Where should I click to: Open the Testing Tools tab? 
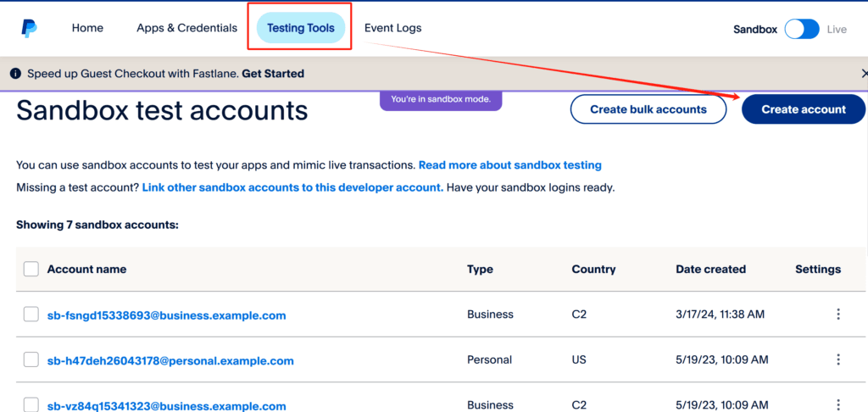(x=301, y=28)
